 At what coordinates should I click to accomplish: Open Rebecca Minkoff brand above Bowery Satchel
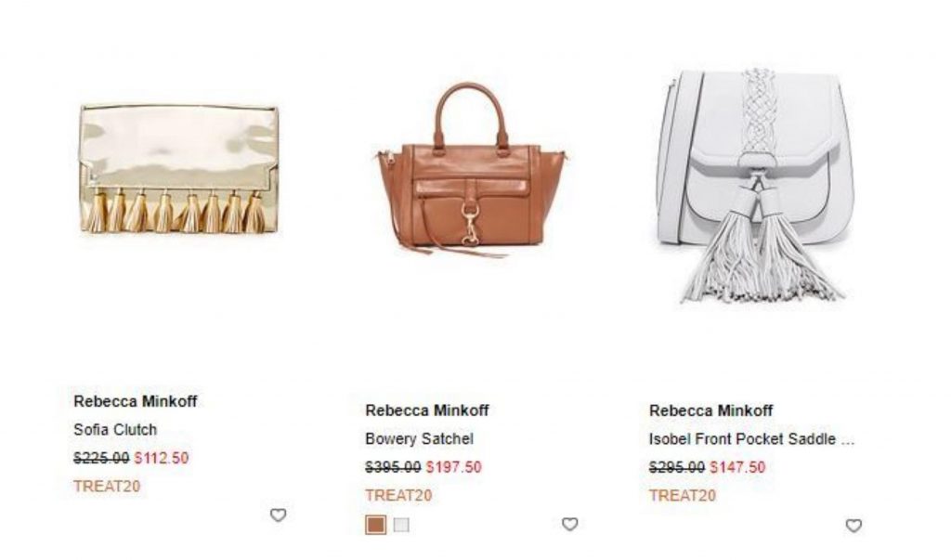(427, 410)
